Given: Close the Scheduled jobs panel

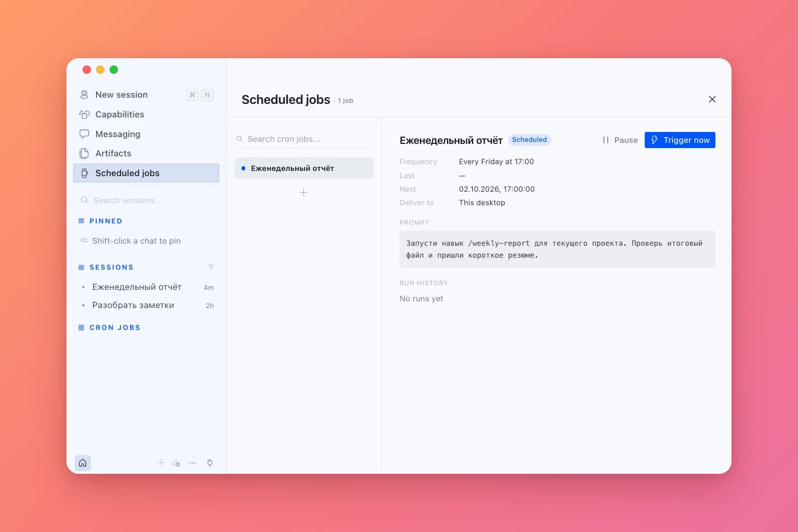Looking at the screenshot, I should pos(712,99).
